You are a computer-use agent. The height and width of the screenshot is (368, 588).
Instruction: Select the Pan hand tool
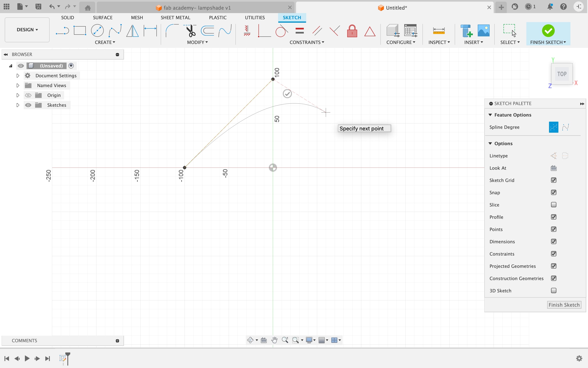(x=274, y=340)
